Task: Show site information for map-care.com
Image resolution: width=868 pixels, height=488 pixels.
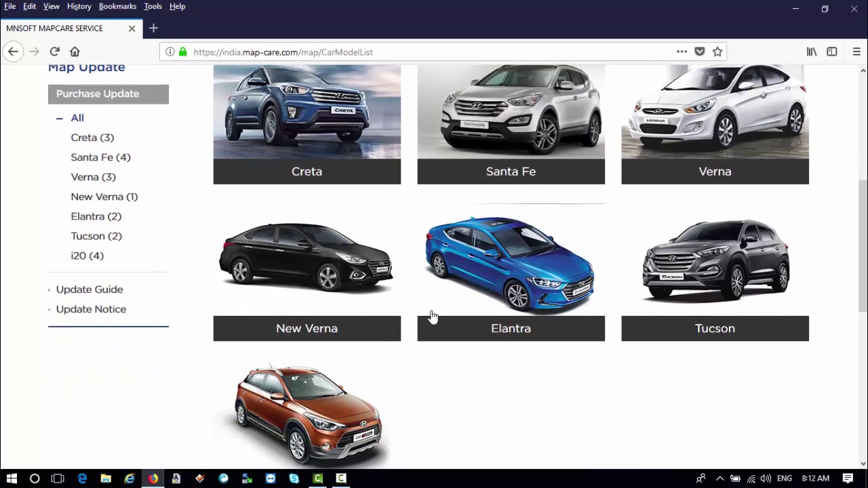Action: click(x=170, y=52)
